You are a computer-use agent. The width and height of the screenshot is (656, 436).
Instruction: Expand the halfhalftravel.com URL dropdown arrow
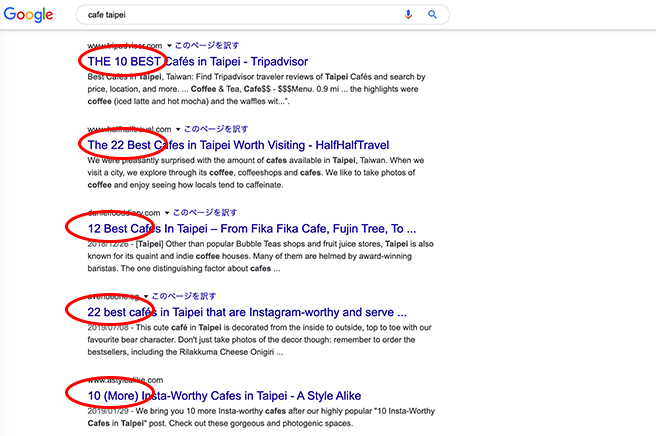pos(178,129)
